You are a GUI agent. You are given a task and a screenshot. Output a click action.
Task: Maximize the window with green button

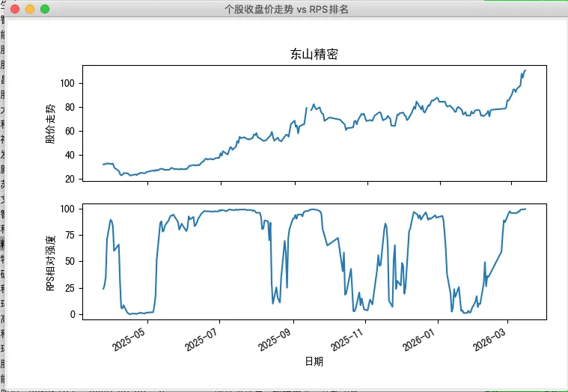pos(45,9)
